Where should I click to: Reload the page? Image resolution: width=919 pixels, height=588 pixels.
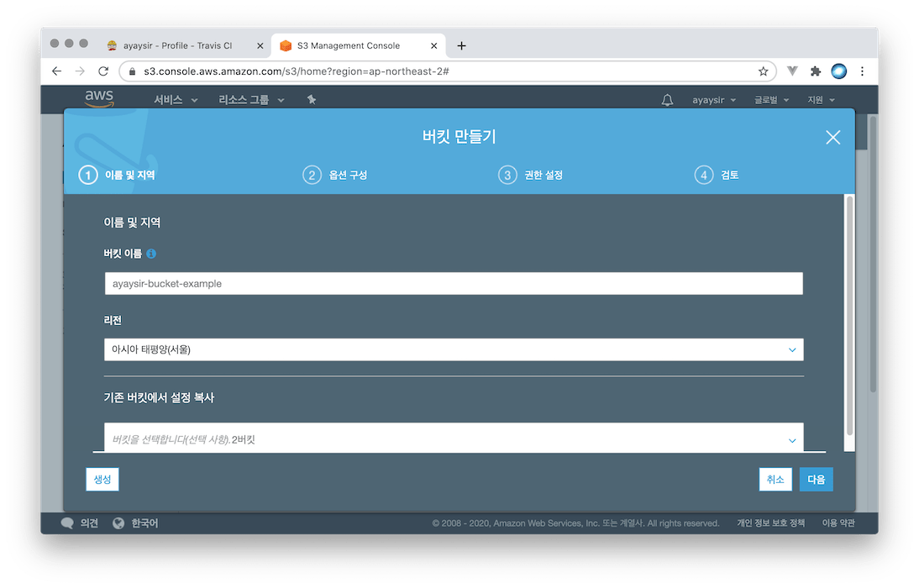pos(103,71)
